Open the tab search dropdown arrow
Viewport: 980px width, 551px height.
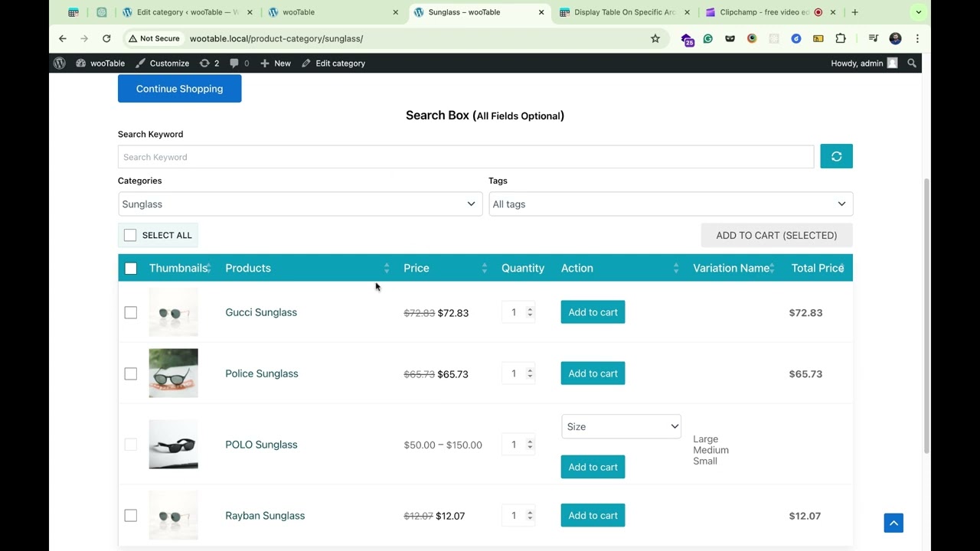pyautogui.click(x=919, y=12)
